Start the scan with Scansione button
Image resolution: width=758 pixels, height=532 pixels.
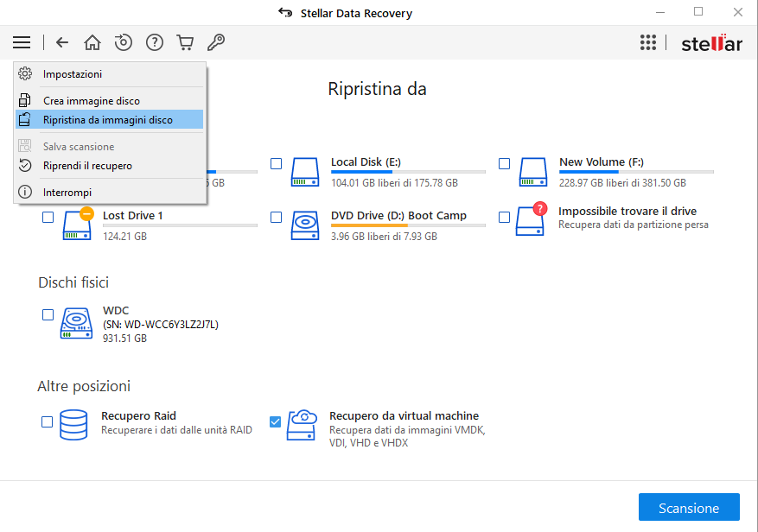689,507
